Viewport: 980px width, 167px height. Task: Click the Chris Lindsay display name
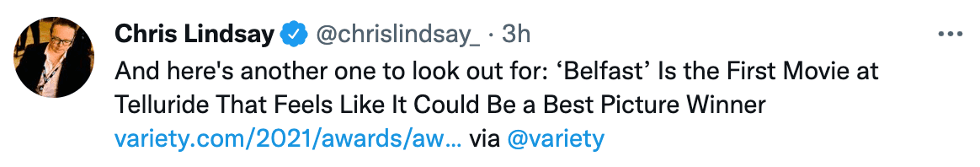coord(194,34)
